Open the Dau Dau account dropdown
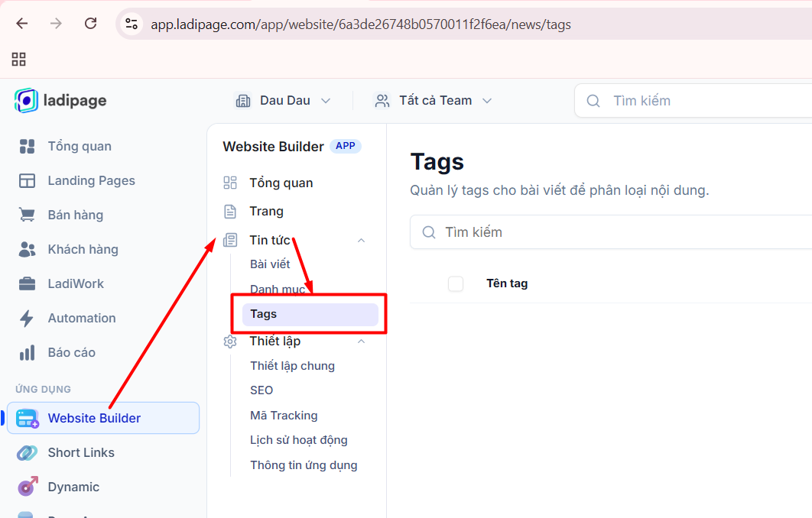 (x=283, y=100)
